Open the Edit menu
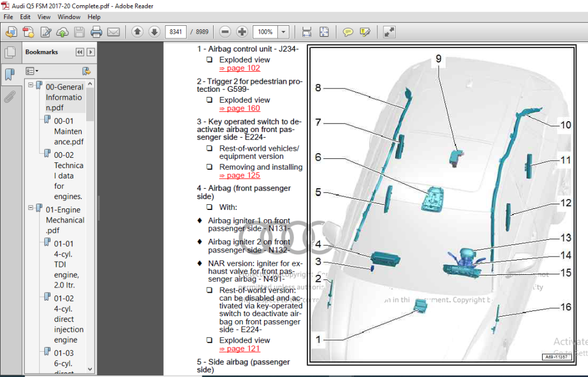Screen dimensions: 588x377 pos(25,17)
